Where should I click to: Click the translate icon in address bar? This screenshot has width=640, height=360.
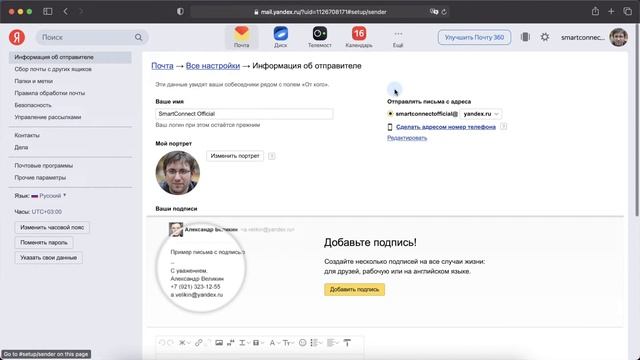[433, 12]
